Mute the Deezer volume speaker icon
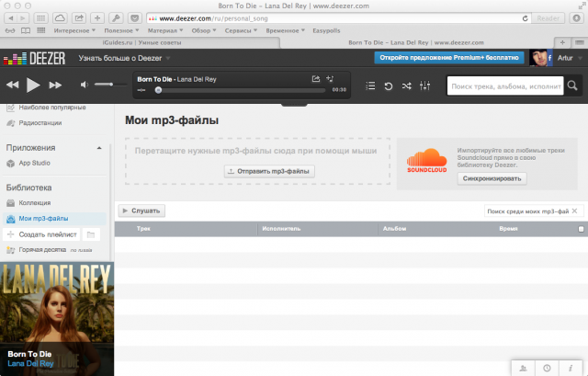The height and width of the screenshot is (376, 588). click(x=85, y=85)
